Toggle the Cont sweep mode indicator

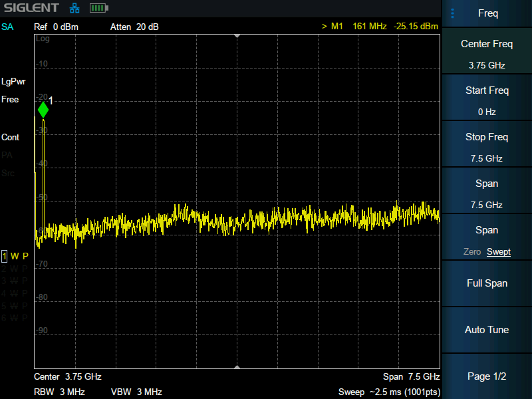[x=11, y=137]
